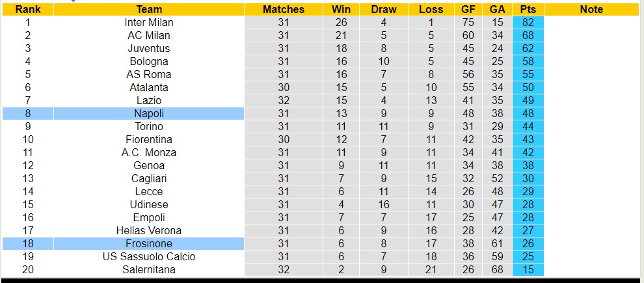This screenshot has width=644, height=283.
Task: Click the Draw column header
Action: click(384, 9)
